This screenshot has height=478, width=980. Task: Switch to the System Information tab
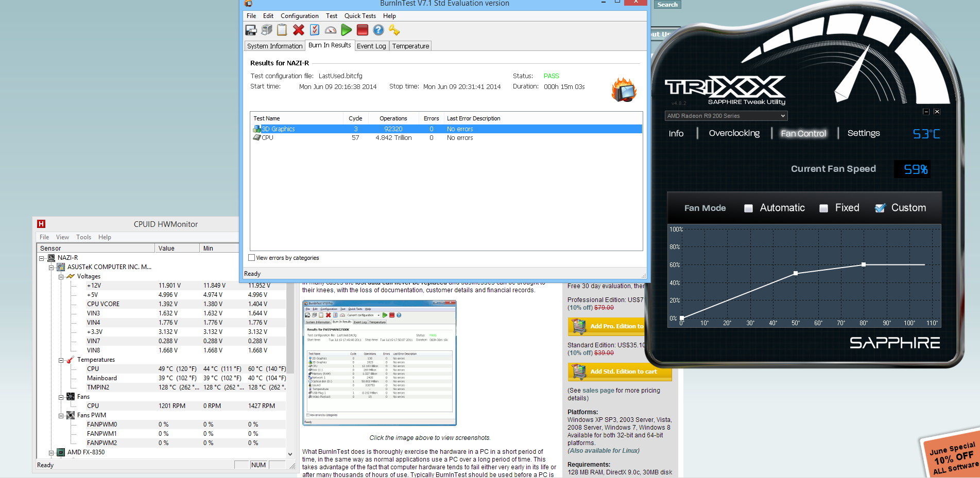point(275,46)
